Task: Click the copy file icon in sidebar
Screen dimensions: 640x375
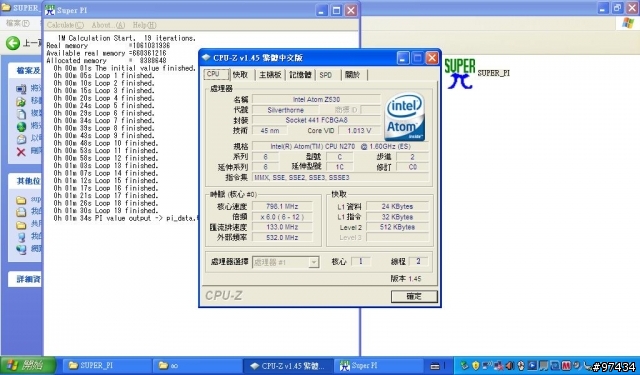Action: click(21, 114)
